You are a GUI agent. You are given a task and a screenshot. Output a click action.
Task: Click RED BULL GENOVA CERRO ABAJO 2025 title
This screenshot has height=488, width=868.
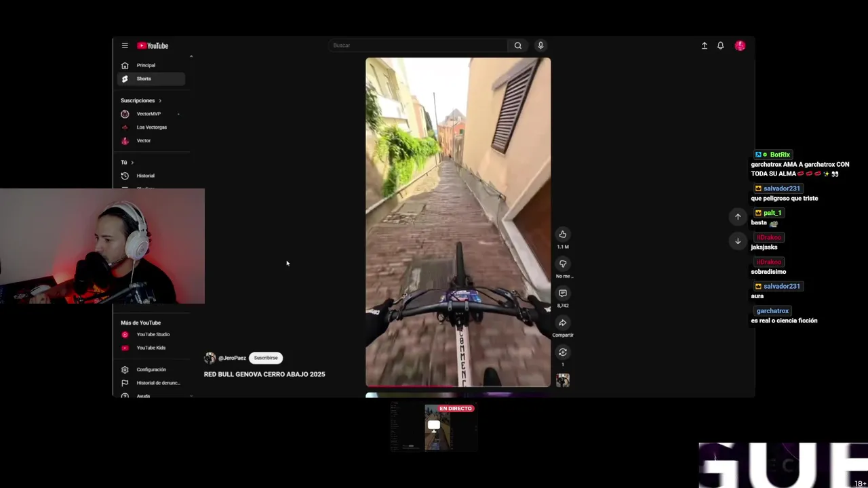pyautogui.click(x=264, y=374)
